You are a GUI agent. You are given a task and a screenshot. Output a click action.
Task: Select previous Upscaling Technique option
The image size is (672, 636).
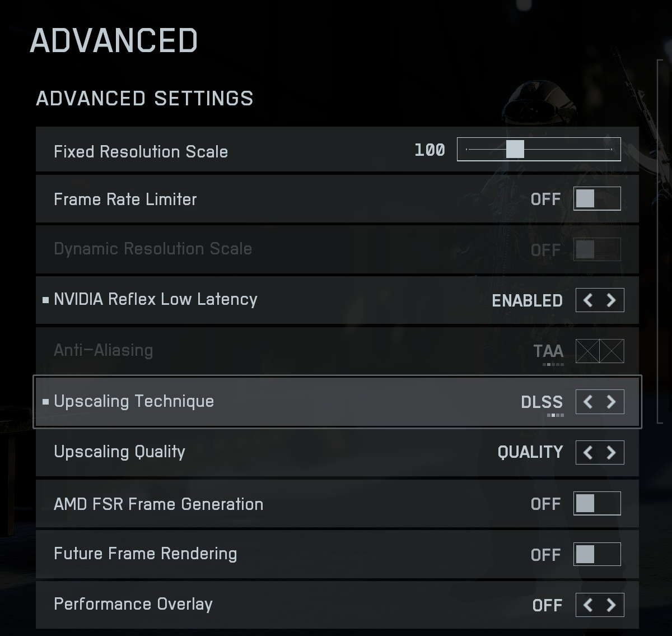588,402
